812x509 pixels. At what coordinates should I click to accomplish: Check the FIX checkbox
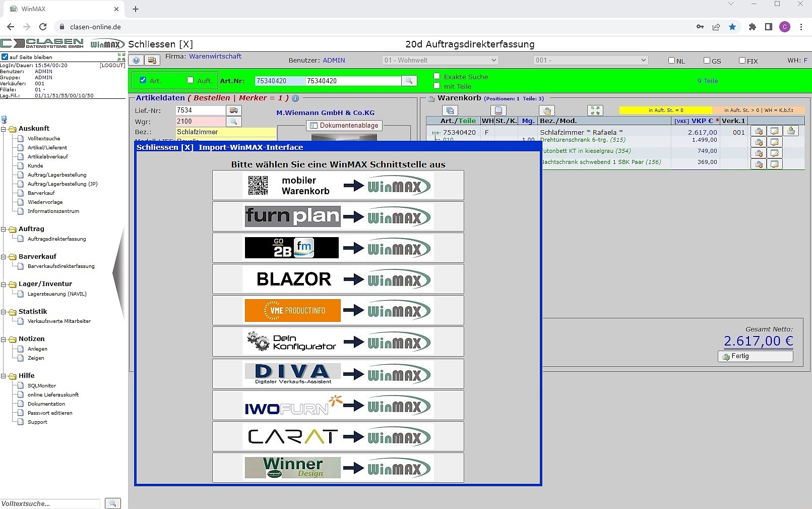click(x=742, y=61)
